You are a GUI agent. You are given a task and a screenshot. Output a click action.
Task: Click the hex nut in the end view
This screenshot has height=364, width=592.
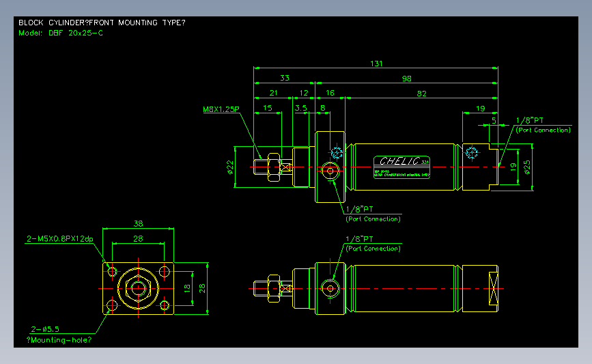point(138,288)
